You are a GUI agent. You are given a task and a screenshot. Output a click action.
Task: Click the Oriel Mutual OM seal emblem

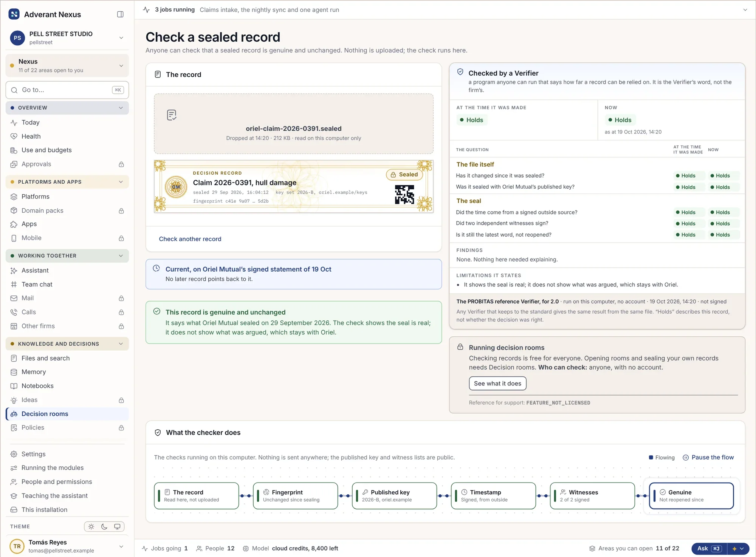(x=176, y=187)
